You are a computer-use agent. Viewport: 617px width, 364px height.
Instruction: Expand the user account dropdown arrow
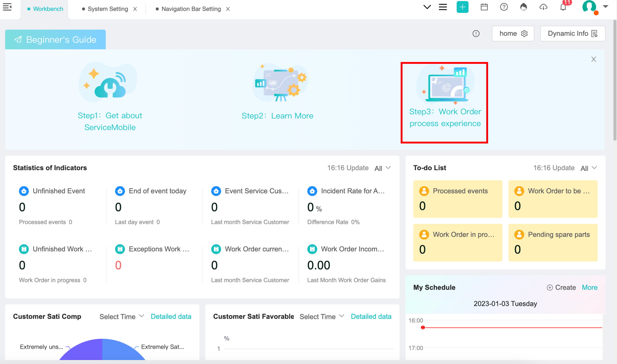point(606,7)
